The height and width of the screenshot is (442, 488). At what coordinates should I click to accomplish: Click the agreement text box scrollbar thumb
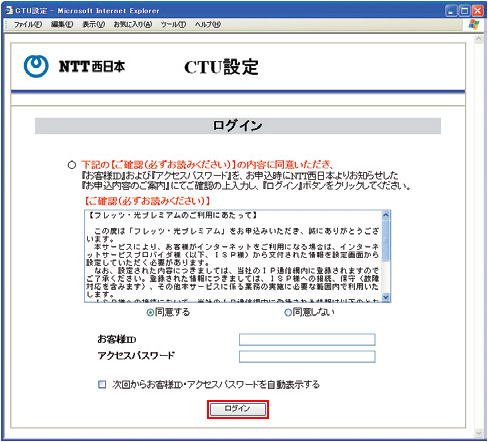(386, 240)
